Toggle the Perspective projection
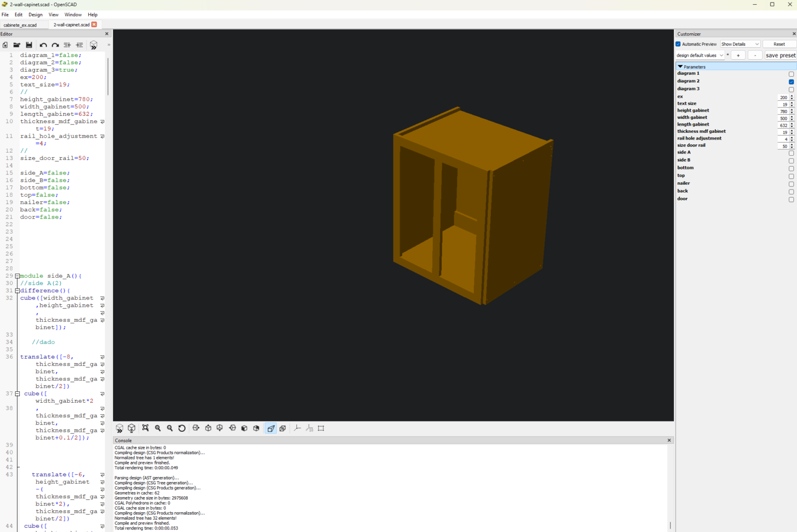 coord(271,428)
